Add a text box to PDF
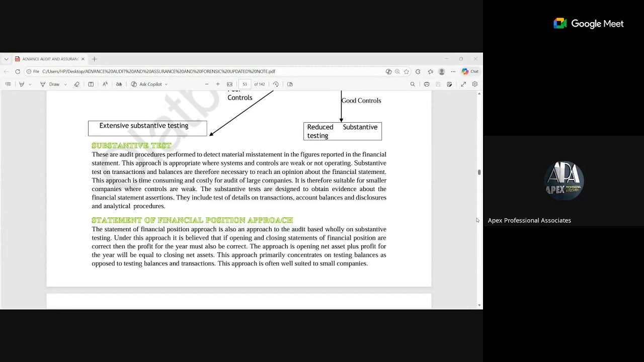This screenshot has width=644, height=362. click(x=91, y=84)
